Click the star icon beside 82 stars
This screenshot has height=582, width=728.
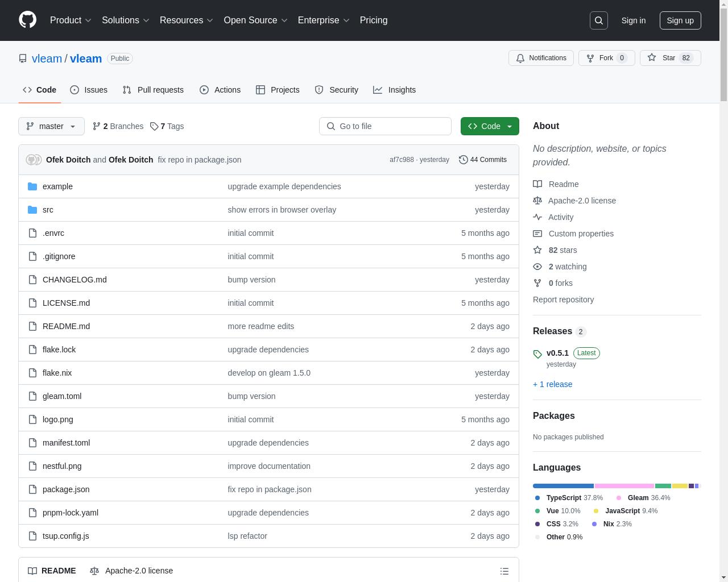pyautogui.click(x=537, y=250)
